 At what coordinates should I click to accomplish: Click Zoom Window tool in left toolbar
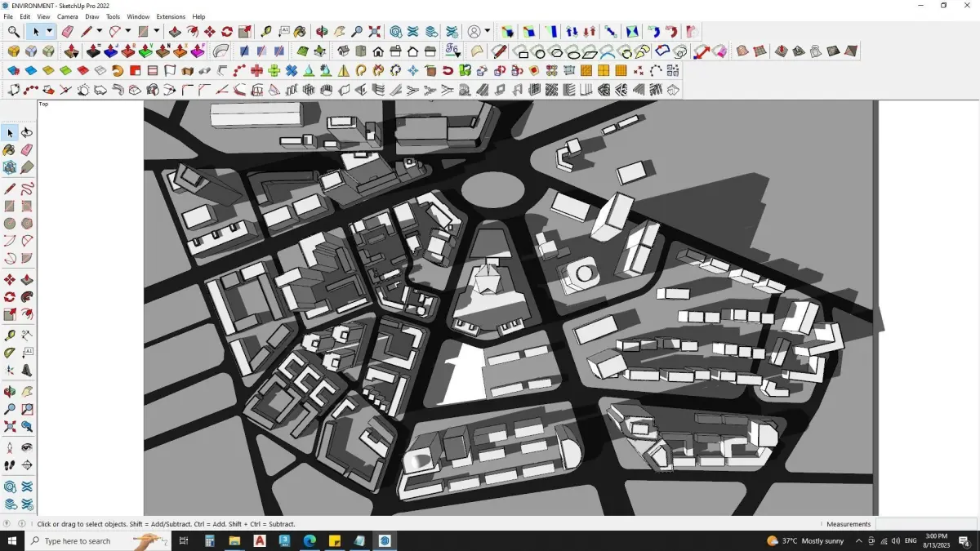point(27,407)
